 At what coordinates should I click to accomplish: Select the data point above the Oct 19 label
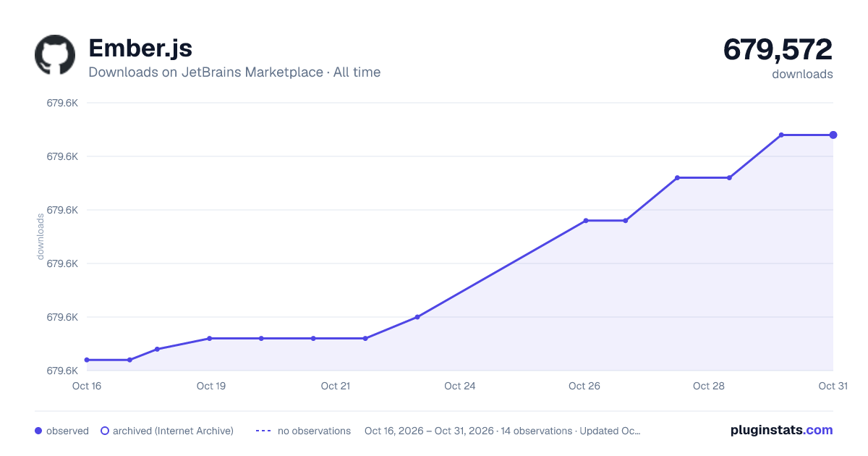(x=210, y=338)
